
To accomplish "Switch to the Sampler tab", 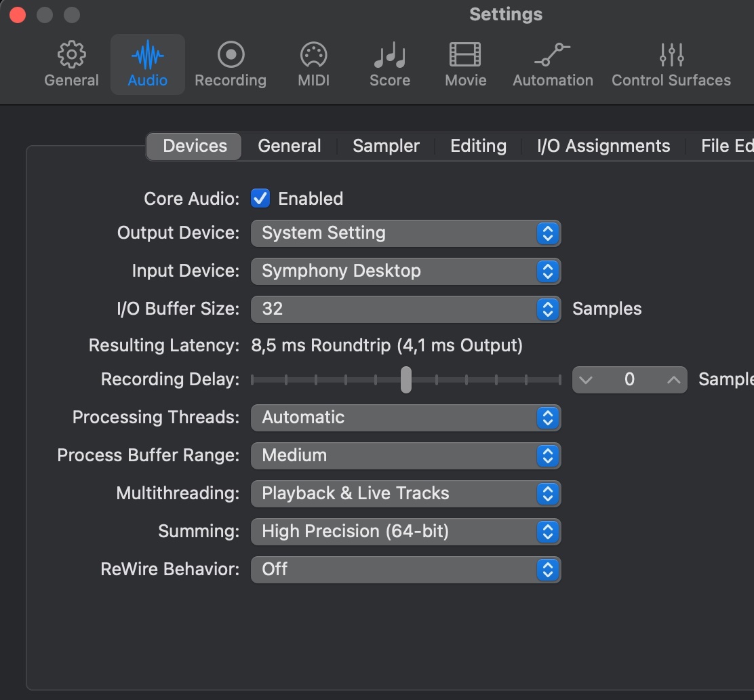I will [x=386, y=147].
